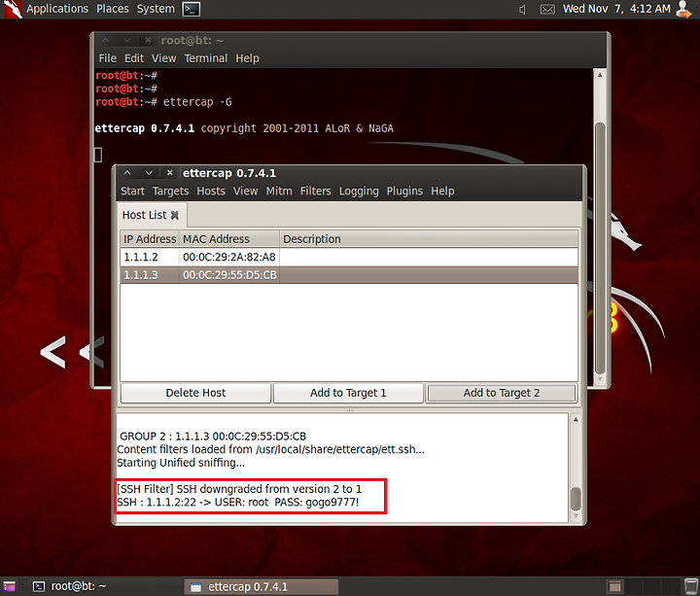
Task: Select host row 1.1.1.2
Action: point(349,257)
